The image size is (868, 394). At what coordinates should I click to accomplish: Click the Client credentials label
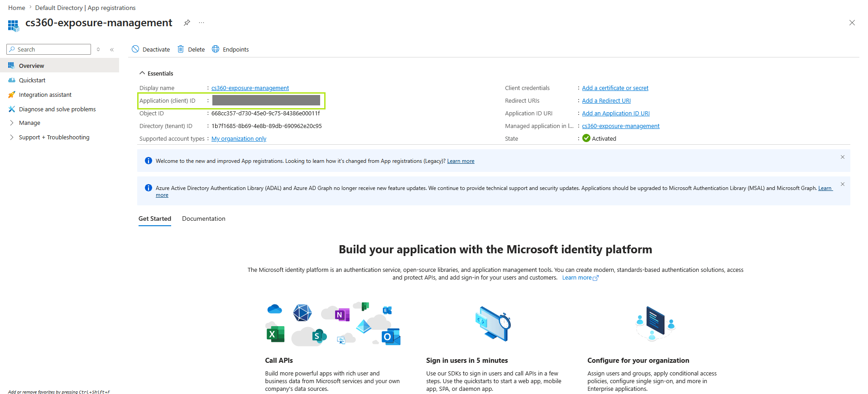[x=528, y=88]
